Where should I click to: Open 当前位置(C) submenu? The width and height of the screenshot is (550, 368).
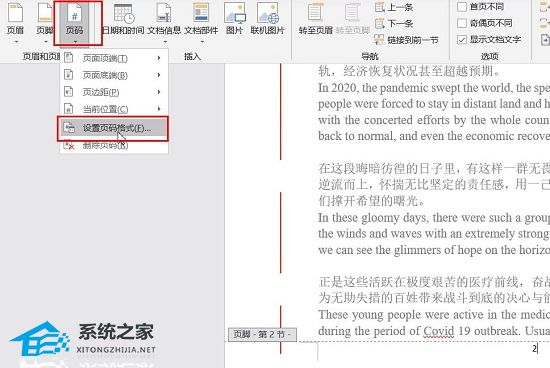114,109
